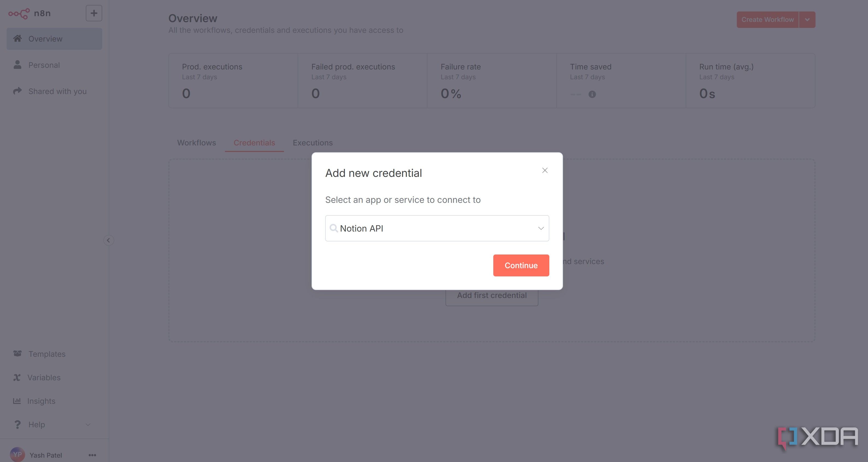Open Personal in the sidebar

click(x=54, y=65)
